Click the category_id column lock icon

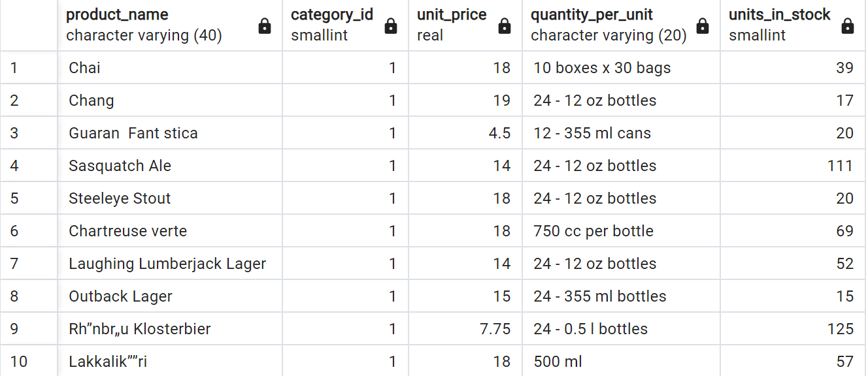(x=391, y=26)
